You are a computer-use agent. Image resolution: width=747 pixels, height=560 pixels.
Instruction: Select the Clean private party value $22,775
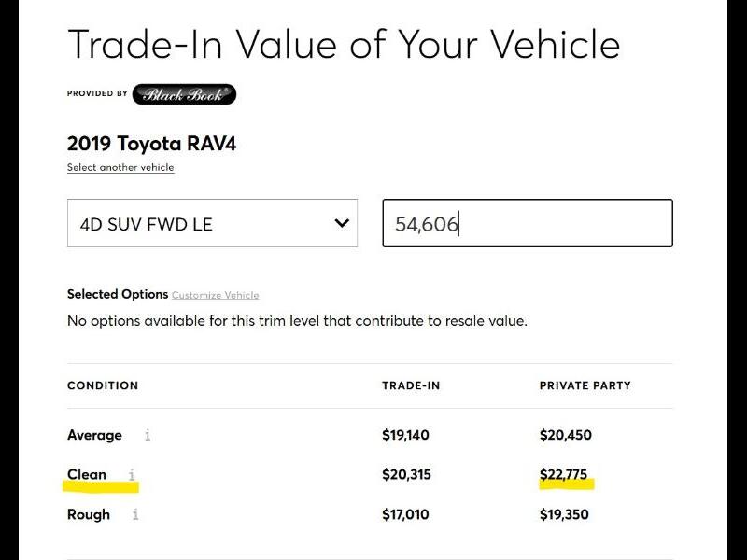point(563,475)
